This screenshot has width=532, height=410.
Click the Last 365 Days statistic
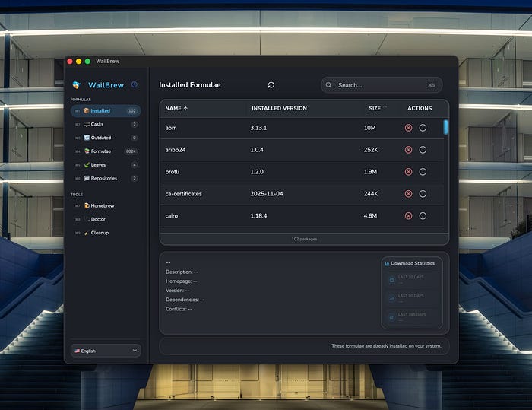pyautogui.click(x=412, y=317)
